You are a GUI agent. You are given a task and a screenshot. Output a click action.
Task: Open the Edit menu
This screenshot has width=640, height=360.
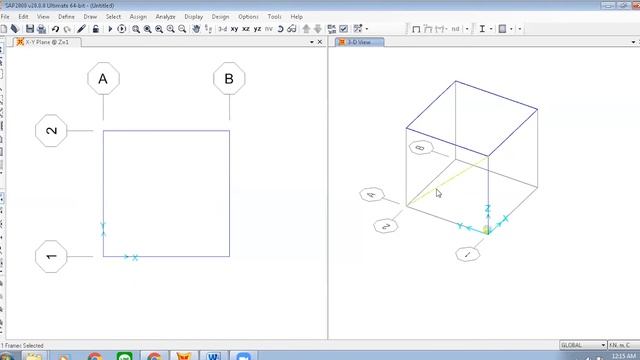23,17
